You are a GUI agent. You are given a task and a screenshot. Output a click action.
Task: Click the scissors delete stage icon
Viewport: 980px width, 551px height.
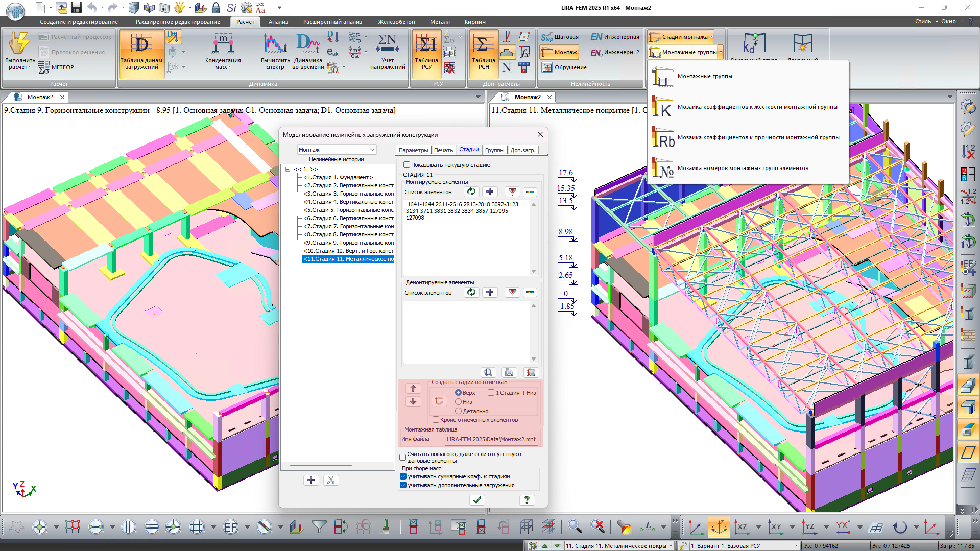click(331, 480)
